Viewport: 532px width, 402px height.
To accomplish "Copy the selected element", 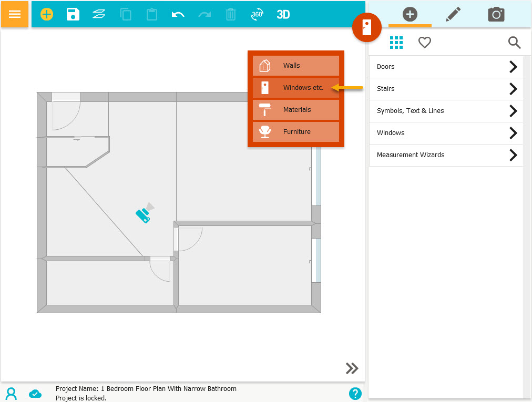I will pyautogui.click(x=125, y=14).
